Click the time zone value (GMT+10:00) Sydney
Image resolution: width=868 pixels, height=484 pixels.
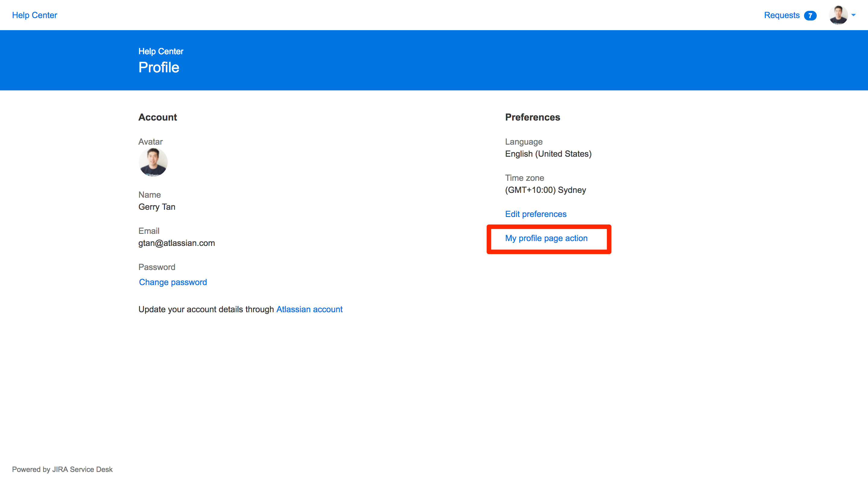[546, 190]
